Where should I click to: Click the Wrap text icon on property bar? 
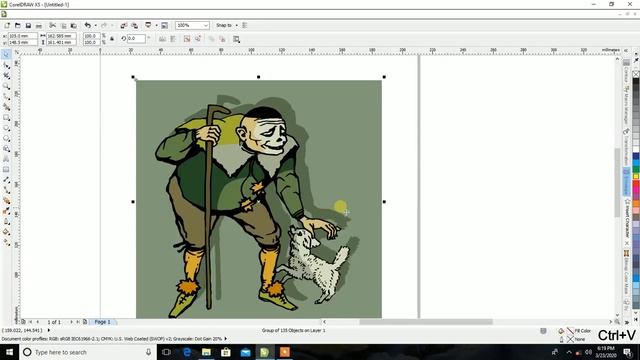click(x=236, y=39)
